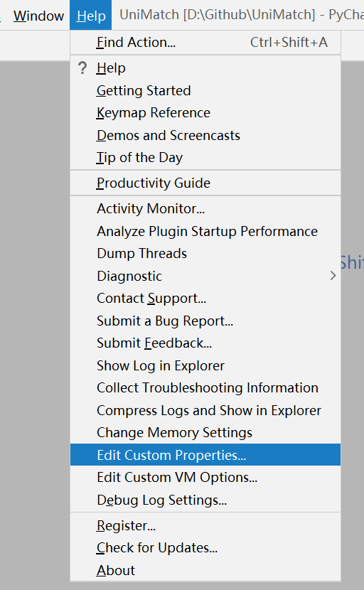
Task: Open Change Memory Settings
Action: point(205,432)
